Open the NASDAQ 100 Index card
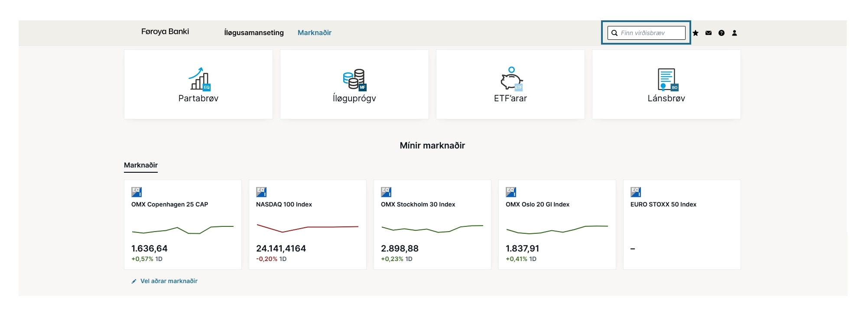 click(308, 225)
